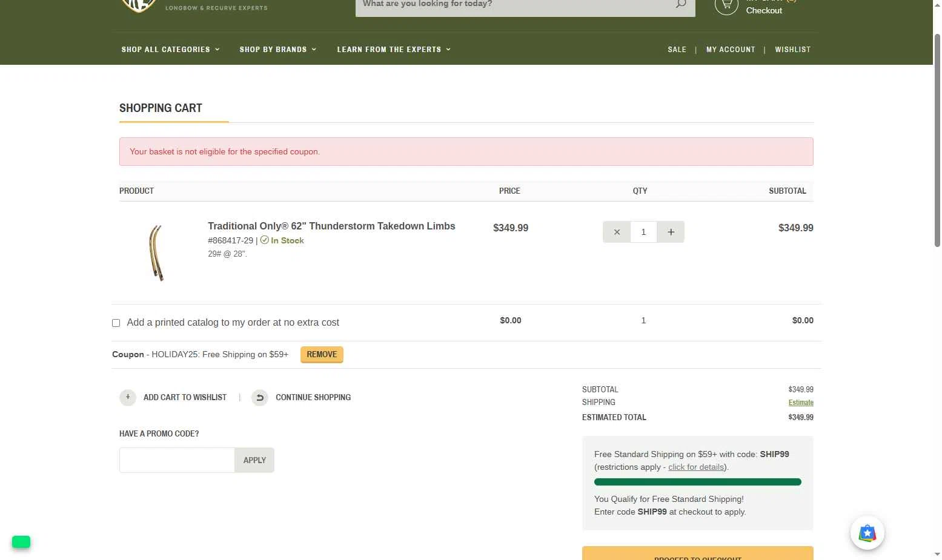Image resolution: width=942 pixels, height=560 pixels.
Task: Click the promo code input field
Action: 177,460
